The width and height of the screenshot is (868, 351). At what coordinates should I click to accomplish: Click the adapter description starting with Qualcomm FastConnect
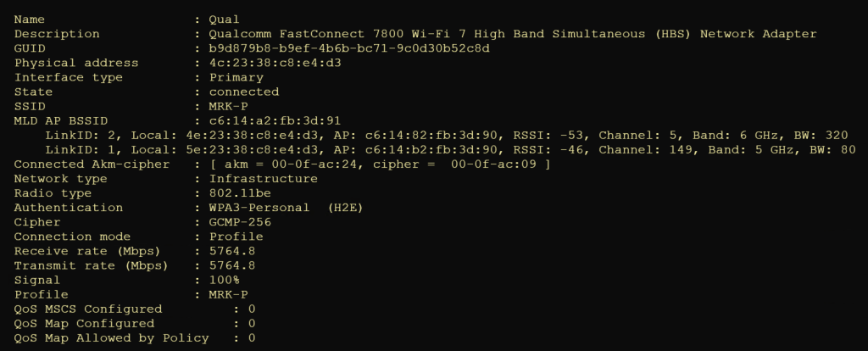(513, 34)
